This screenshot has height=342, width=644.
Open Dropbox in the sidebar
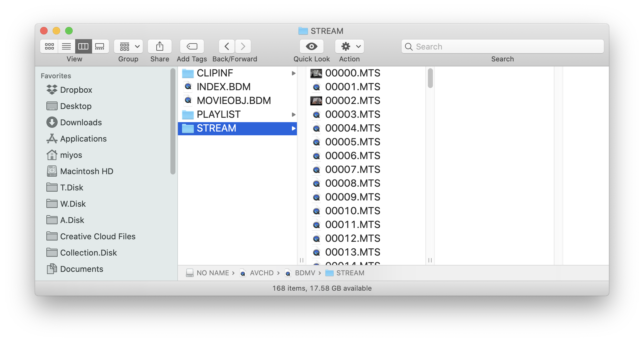(x=76, y=90)
